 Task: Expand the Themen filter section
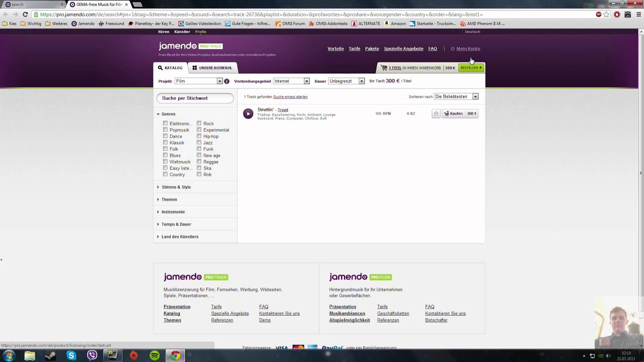(x=167, y=200)
